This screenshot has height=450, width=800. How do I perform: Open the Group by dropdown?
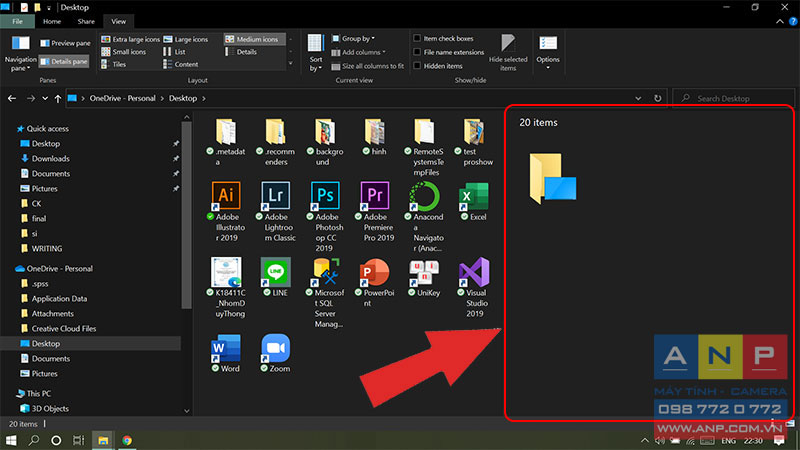pyautogui.click(x=354, y=38)
